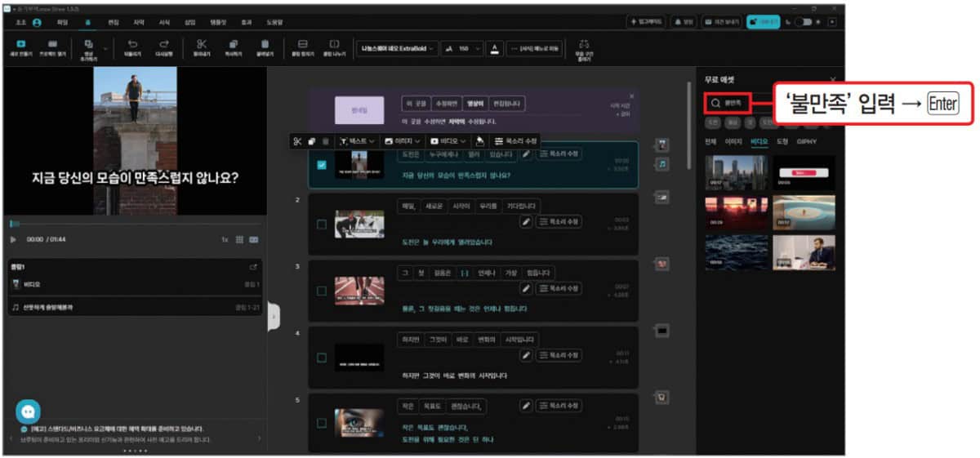This screenshot has height=458, width=980.
Task: Click the New Project (새로 만들기) icon
Action: tap(20, 44)
